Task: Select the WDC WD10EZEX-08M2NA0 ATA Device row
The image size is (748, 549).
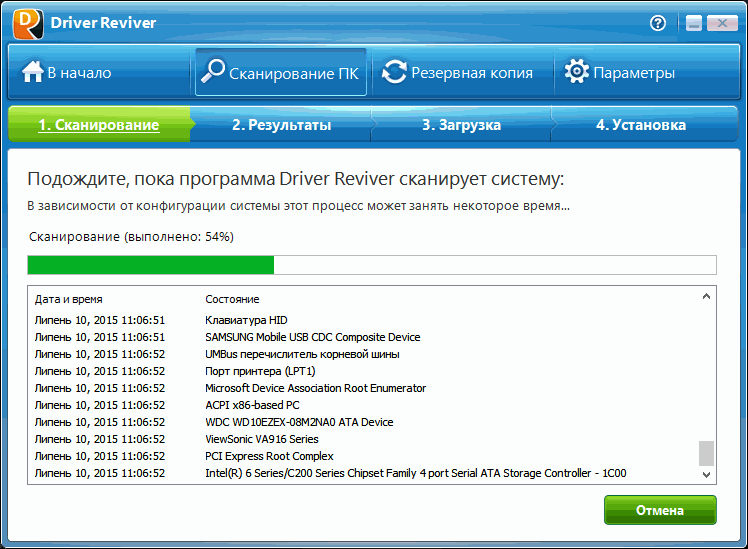Action: 365,422
